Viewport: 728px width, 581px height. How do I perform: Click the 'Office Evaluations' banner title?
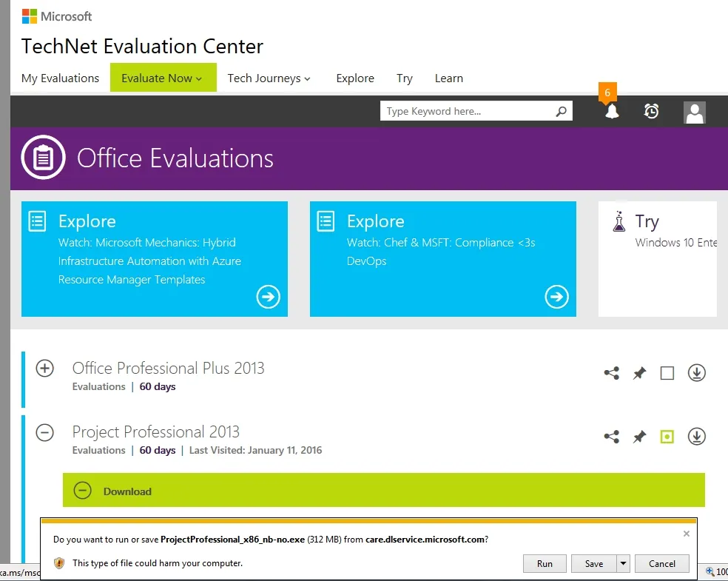[x=175, y=158]
